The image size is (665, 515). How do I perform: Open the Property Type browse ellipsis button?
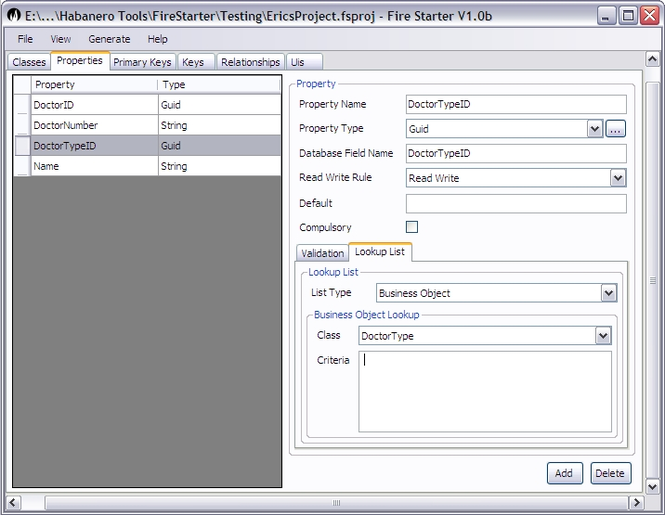click(x=615, y=129)
